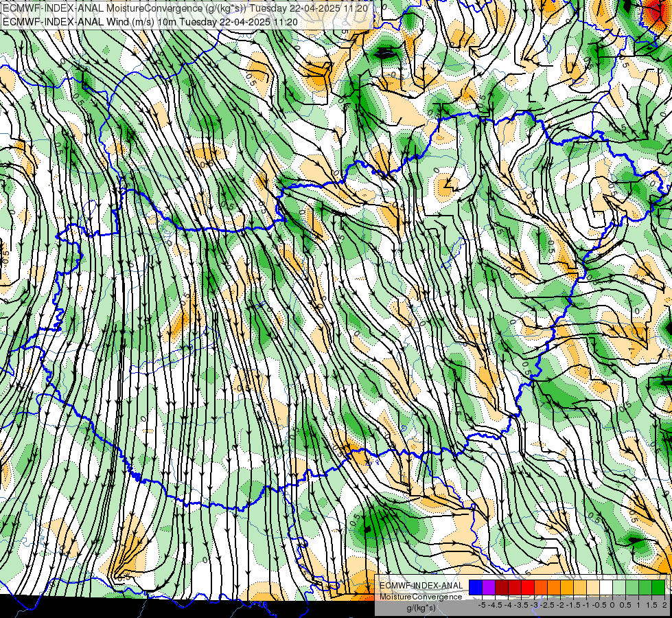Click the white legend color swatch
This screenshot has height=618, width=672.
[606, 588]
